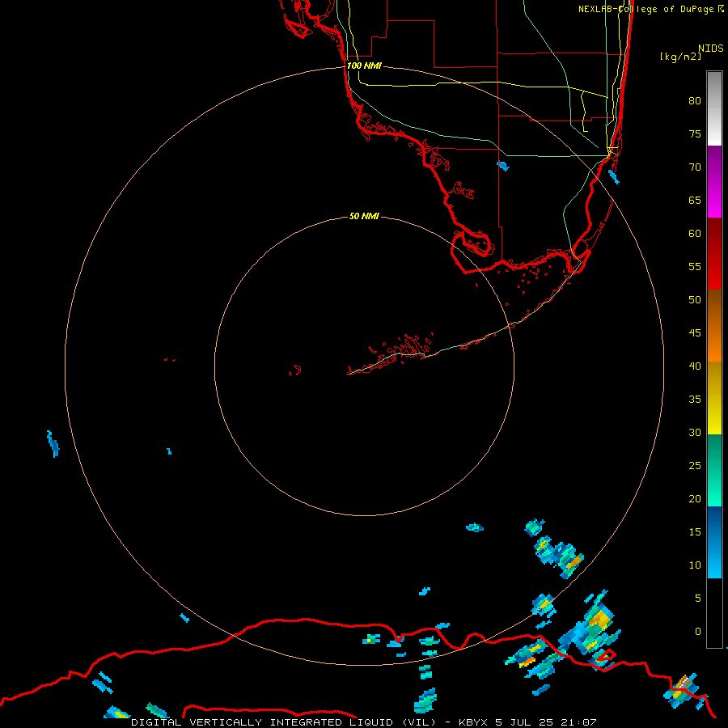Click the 50 NMI range ring label

364,216
